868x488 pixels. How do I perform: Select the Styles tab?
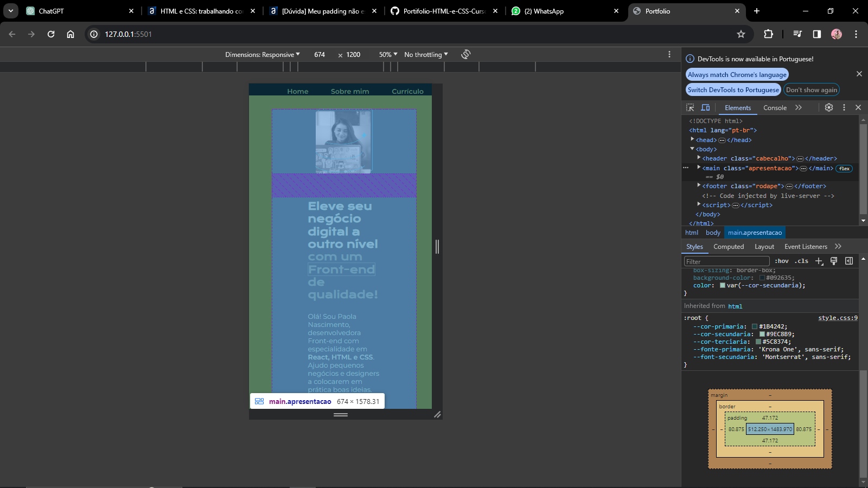point(694,247)
